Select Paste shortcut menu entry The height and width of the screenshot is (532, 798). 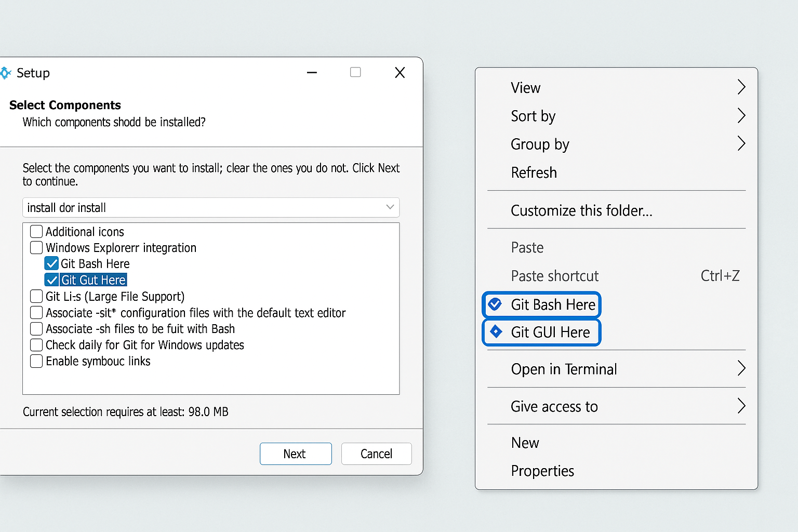[x=616, y=275]
